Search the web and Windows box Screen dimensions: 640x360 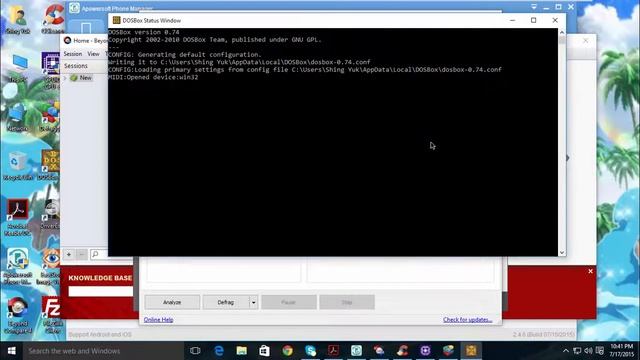103,351
